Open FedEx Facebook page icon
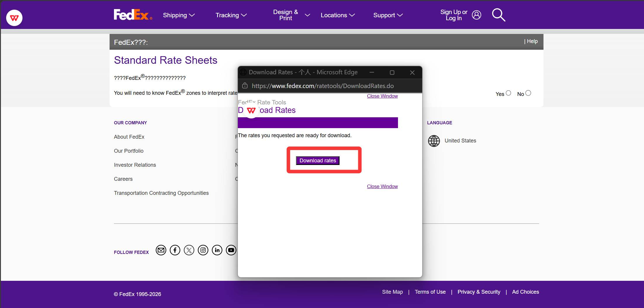The height and width of the screenshot is (308, 644). [x=175, y=250]
